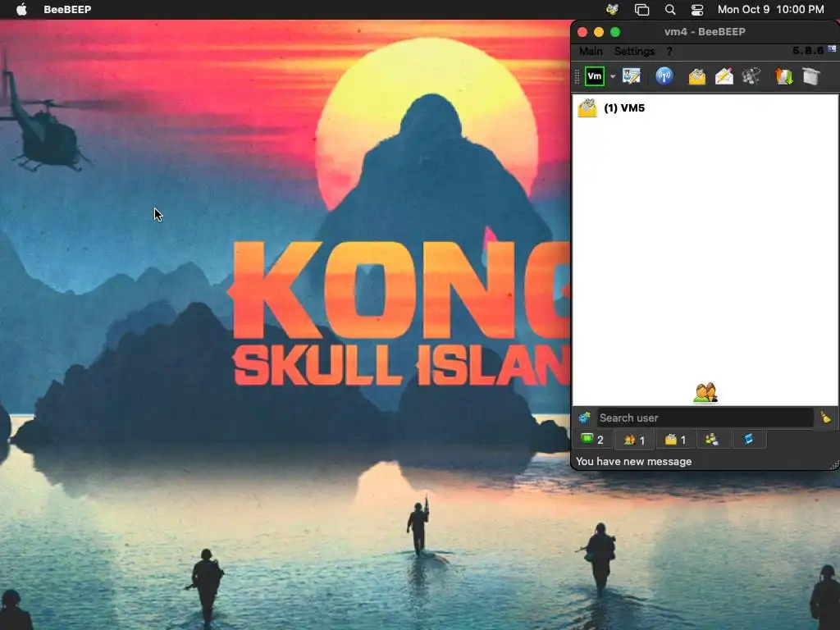Click the greyed-out group chat toolbar icon
The image size is (840, 630).
tap(751, 76)
